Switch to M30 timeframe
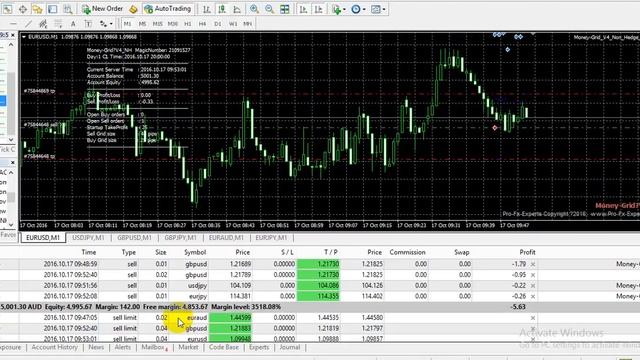The height and width of the screenshot is (360, 640). tap(173, 24)
